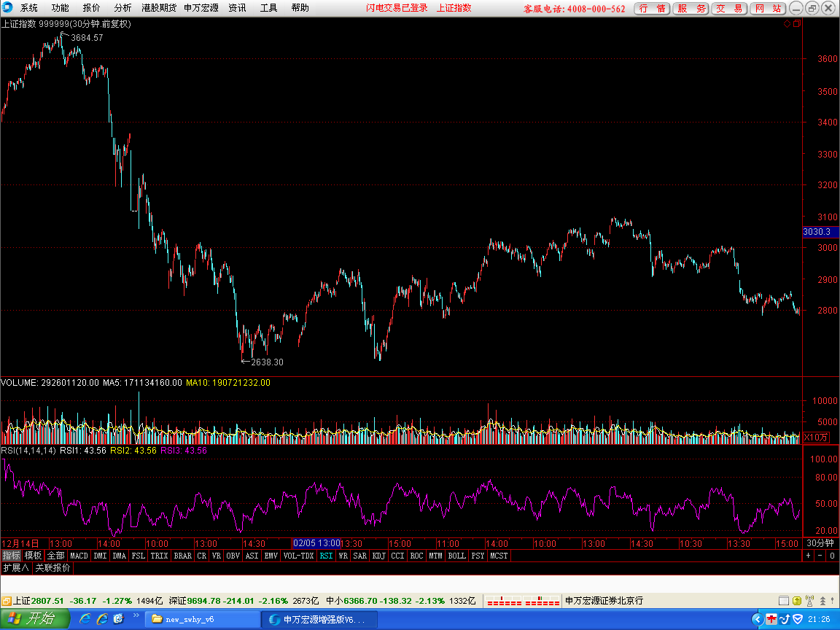Open the 报价 menu
This screenshot has height=630, width=840.
92,8
